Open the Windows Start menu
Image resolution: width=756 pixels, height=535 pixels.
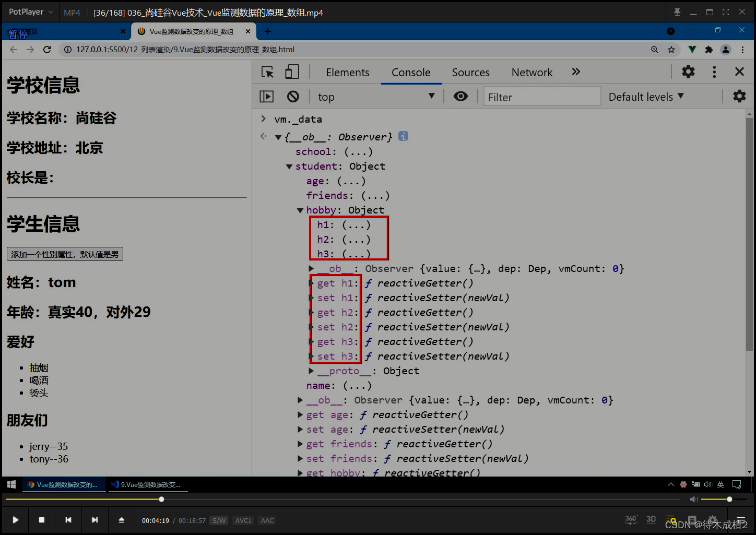(11, 484)
